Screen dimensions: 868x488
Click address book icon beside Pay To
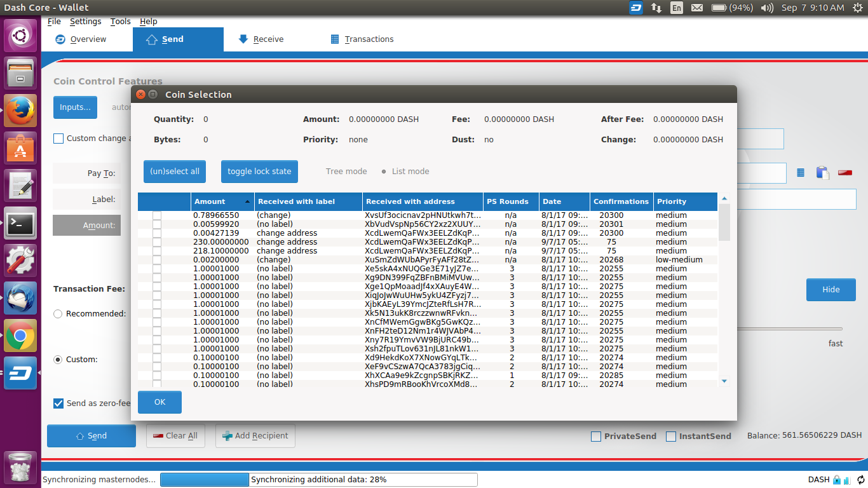pos(801,173)
